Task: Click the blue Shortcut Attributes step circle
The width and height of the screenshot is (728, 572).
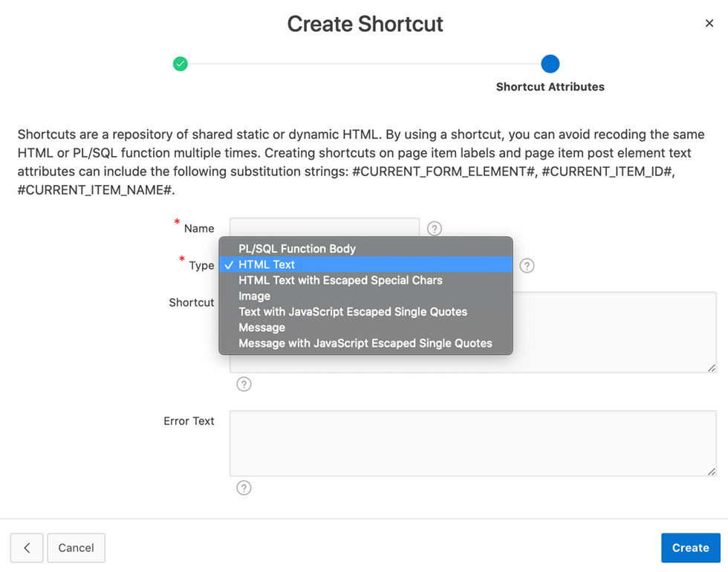Action: pos(550,64)
